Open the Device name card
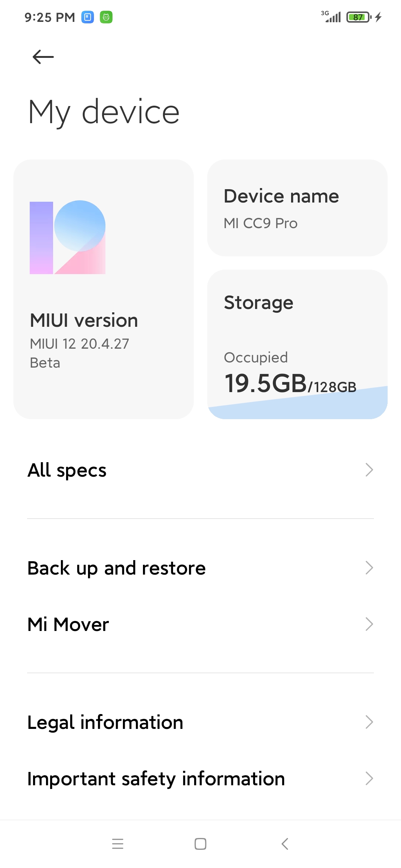 click(x=297, y=208)
